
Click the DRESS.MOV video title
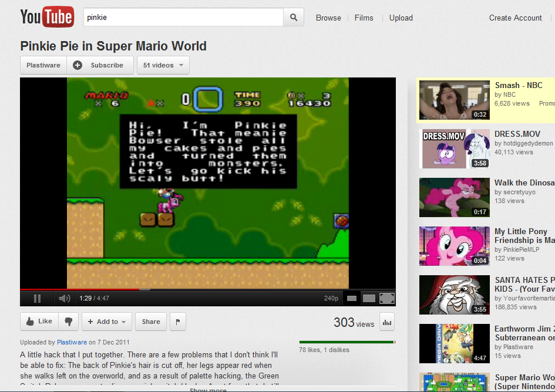517,134
